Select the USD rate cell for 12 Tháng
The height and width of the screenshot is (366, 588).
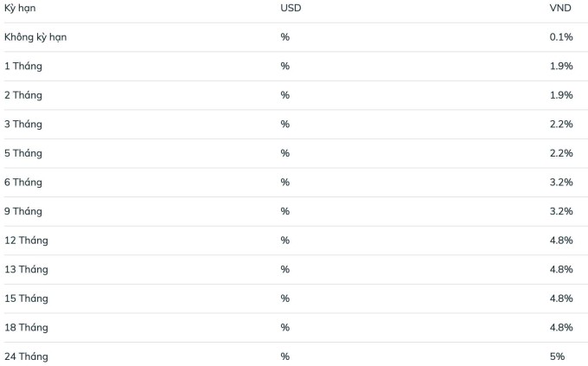(284, 241)
